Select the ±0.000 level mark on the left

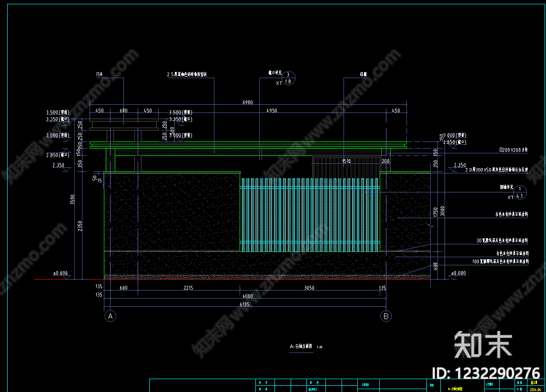(x=60, y=273)
